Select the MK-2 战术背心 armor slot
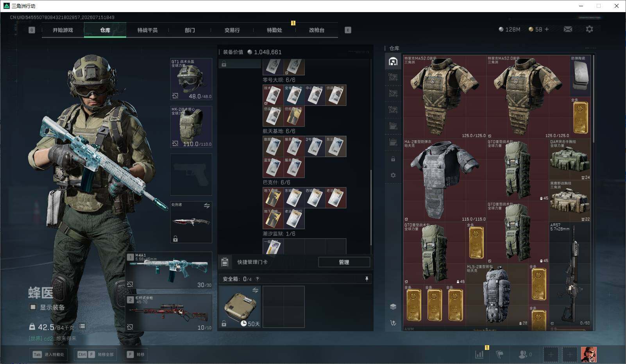Screen dimensions: 626x364 coord(191,127)
